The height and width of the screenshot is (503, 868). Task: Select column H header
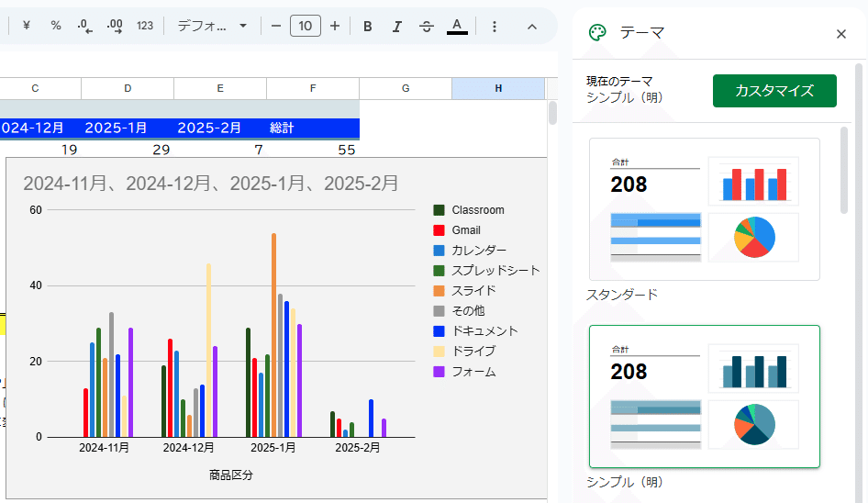coord(498,88)
